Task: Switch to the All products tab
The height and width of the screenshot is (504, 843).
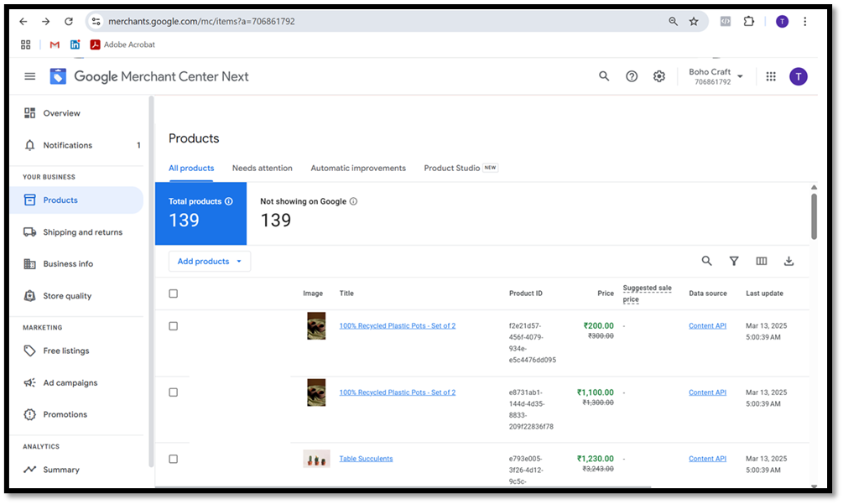Action: [191, 169]
